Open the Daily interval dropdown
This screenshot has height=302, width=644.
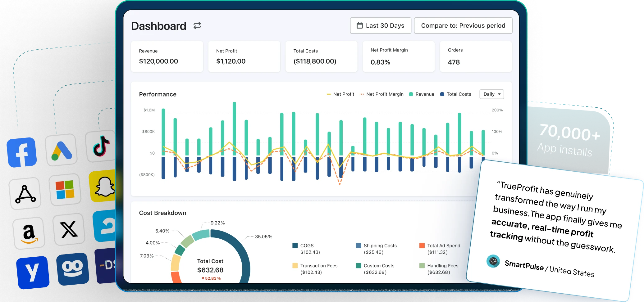(x=491, y=94)
